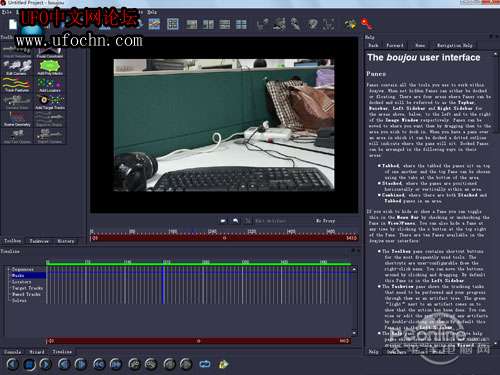Click the Back button in Help pane
Image resolution: width=500 pixels, height=375 pixels.
tap(373, 45)
